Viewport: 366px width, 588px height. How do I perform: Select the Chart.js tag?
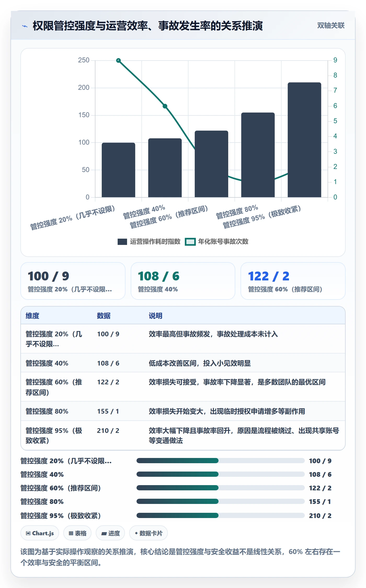tap(40, 533)
